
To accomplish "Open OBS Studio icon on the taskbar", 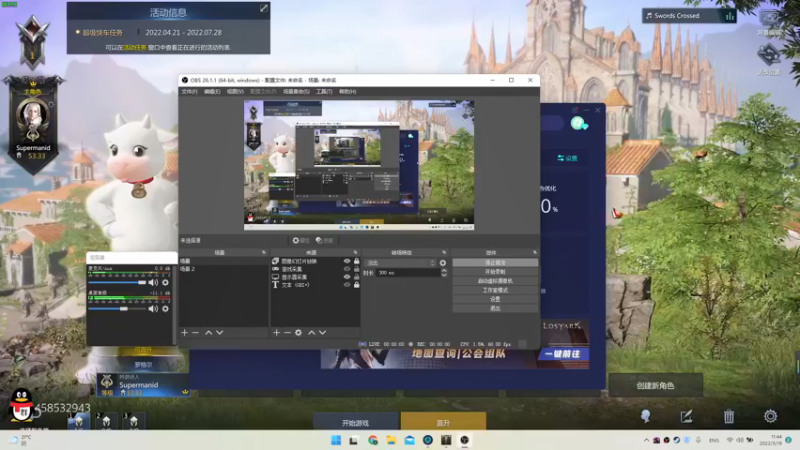I will [464, 440].
